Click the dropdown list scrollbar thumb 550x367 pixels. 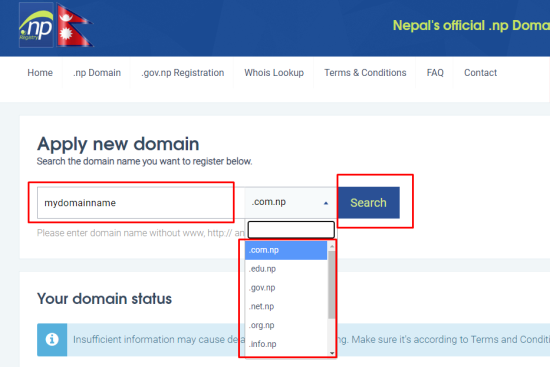(331, 285)
